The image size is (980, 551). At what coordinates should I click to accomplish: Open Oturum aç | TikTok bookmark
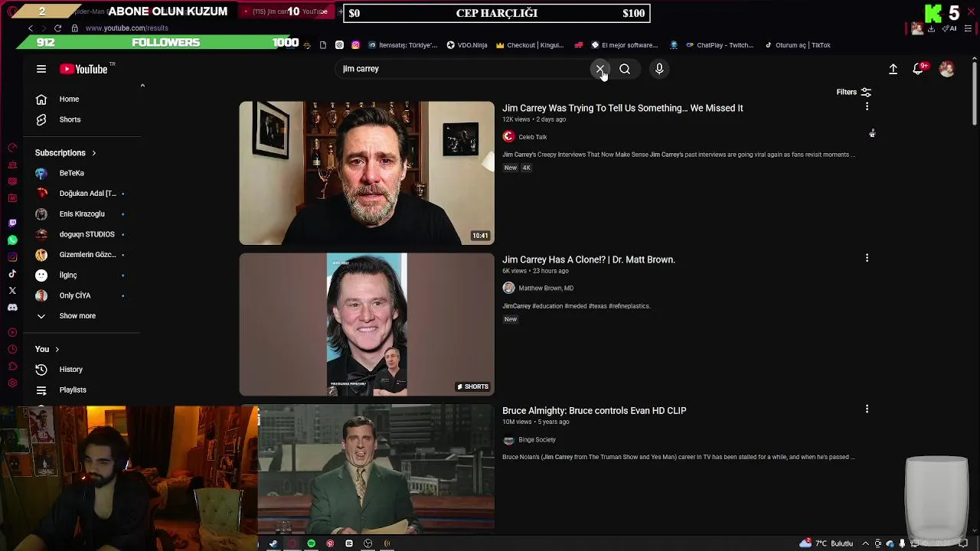(797, 45)
